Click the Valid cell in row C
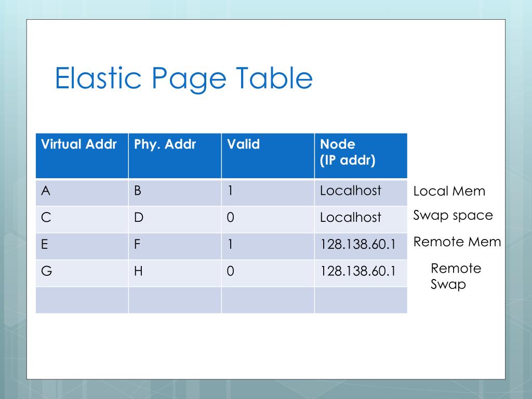Viewport: 532px width, 399px height. [268, 219]
